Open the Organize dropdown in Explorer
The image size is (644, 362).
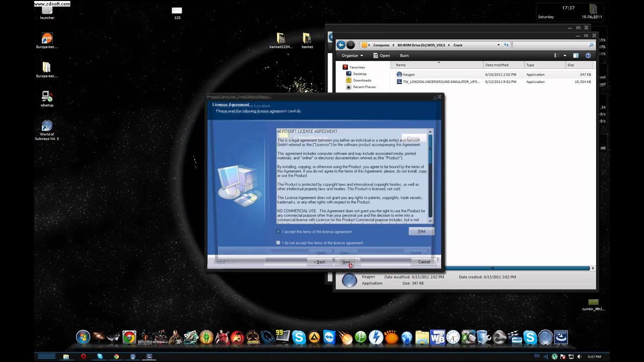[x=352, y=55]
